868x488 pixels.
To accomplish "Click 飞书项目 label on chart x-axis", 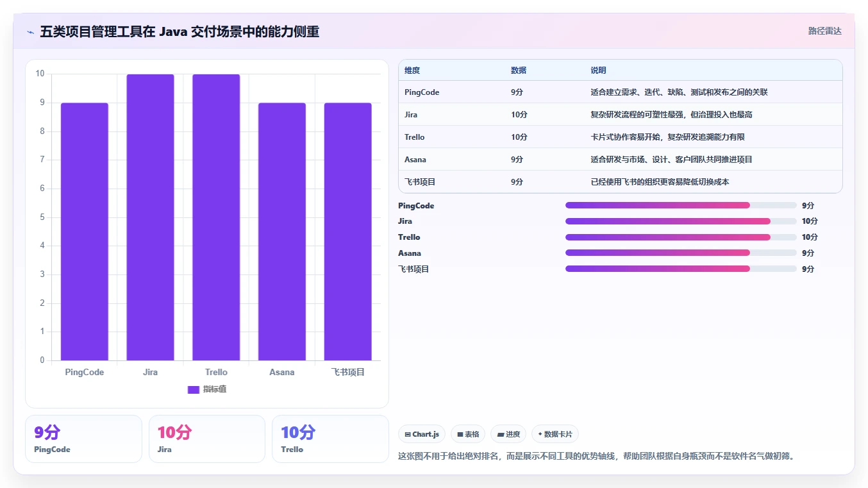I will tap(348, 372).
